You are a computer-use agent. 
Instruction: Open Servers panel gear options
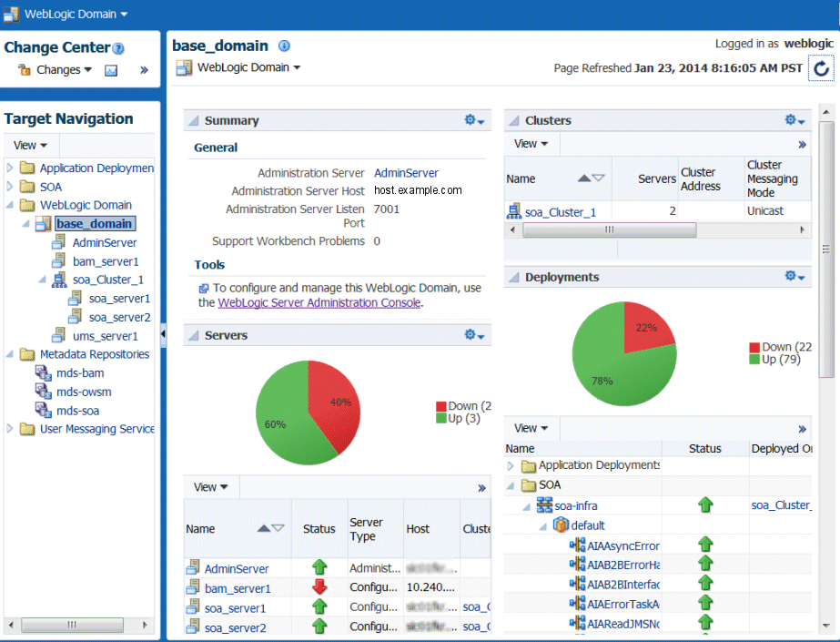pyautogui.click(x=474, y=335)
